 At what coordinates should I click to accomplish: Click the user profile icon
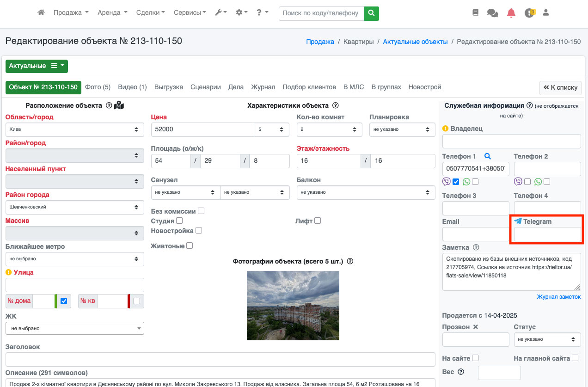(x=545, y=13)
